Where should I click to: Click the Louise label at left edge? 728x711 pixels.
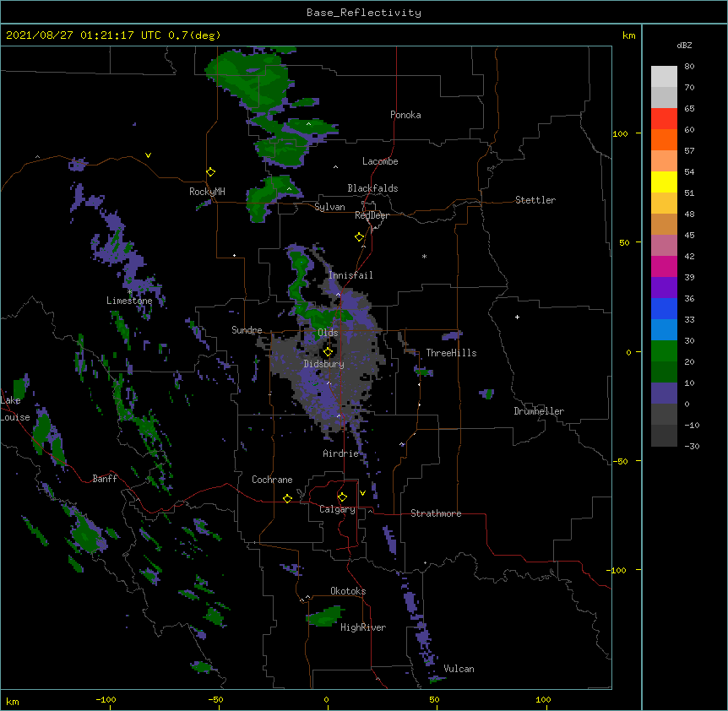pyautogui.click(x=15, y=417)
